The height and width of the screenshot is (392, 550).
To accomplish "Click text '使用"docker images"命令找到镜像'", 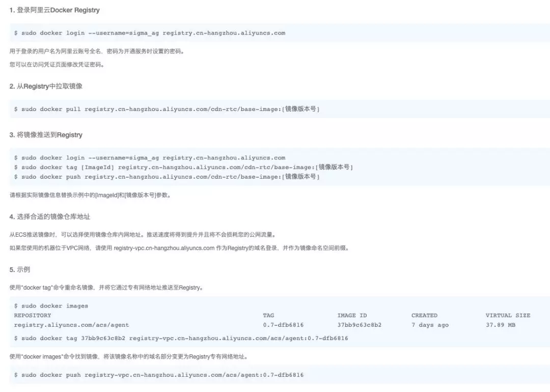I will [x=54, y=356].
